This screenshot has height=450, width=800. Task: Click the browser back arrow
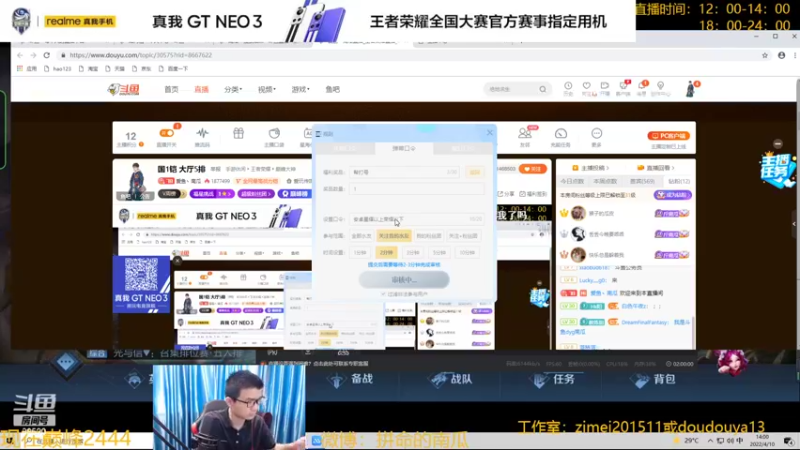20,55
